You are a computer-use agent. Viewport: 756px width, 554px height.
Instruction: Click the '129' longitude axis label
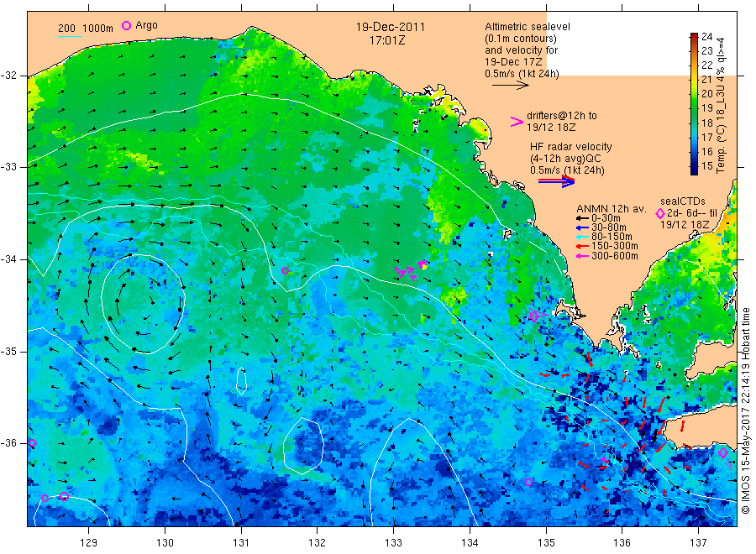[x=89, y=543]
